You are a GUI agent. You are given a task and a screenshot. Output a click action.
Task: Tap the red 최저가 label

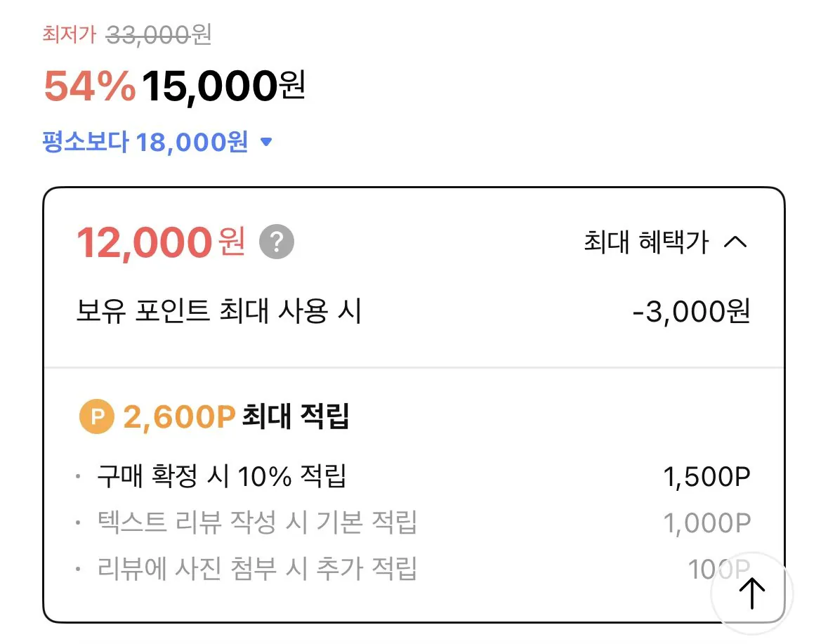69,34
